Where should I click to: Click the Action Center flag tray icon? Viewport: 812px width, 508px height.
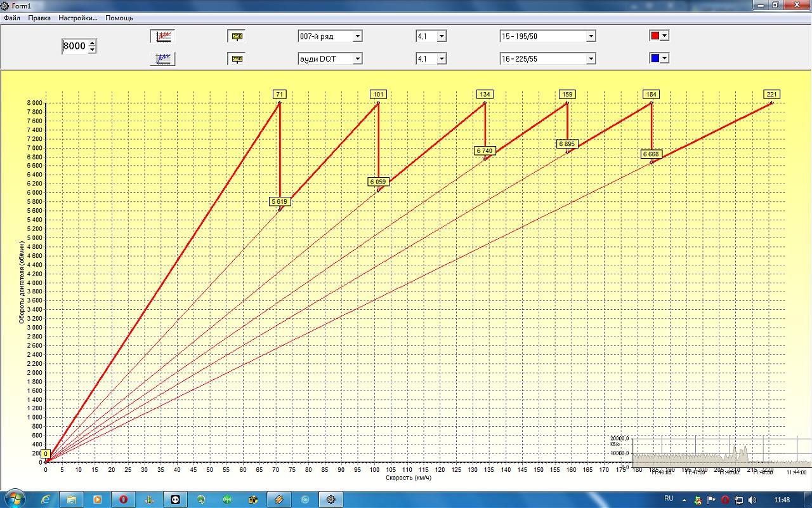click(711, 500)
